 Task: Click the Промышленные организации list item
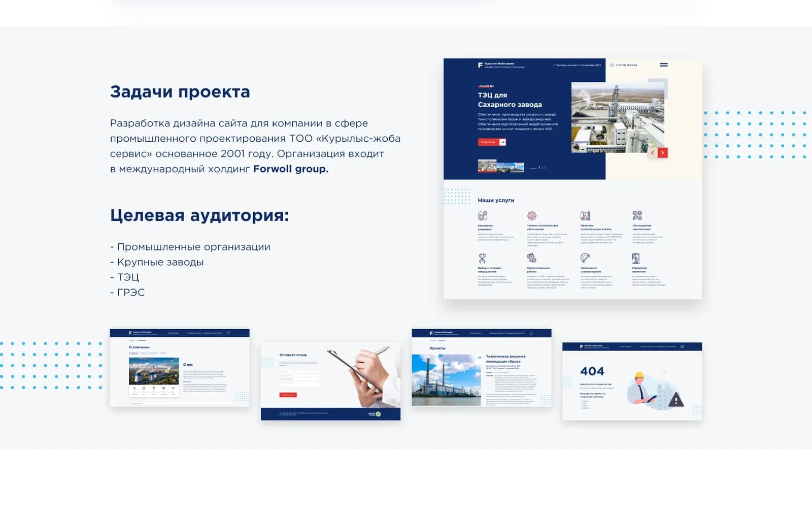click(x=190, y=247)
